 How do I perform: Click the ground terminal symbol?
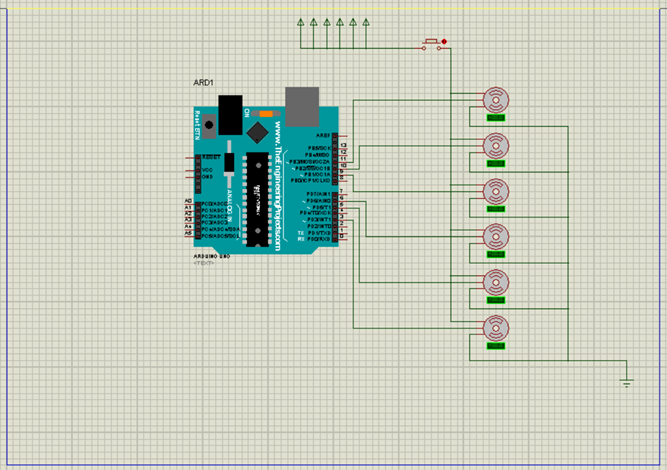pyautogui.click(x=626, y=382)
